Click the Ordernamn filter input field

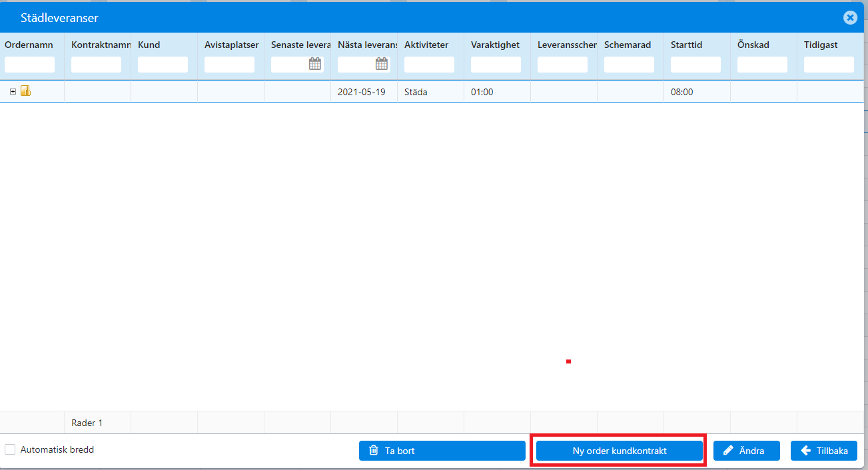(29, 65)
